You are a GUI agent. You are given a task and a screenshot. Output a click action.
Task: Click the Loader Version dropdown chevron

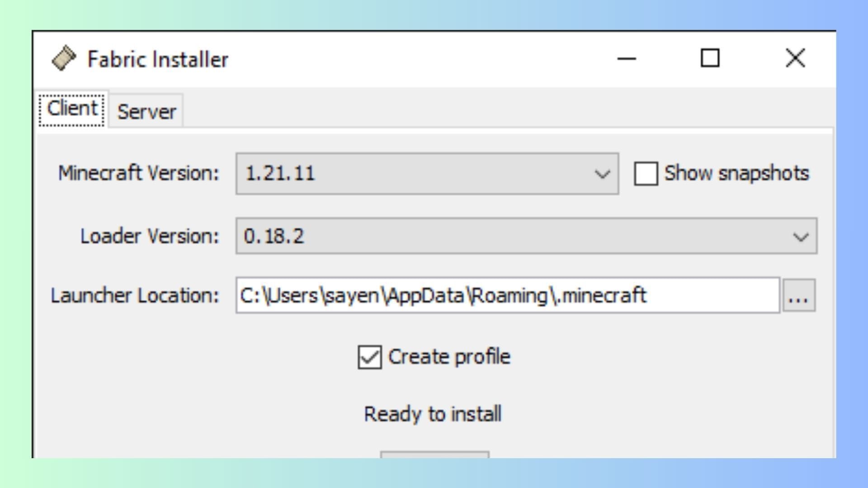click(802, 236)
